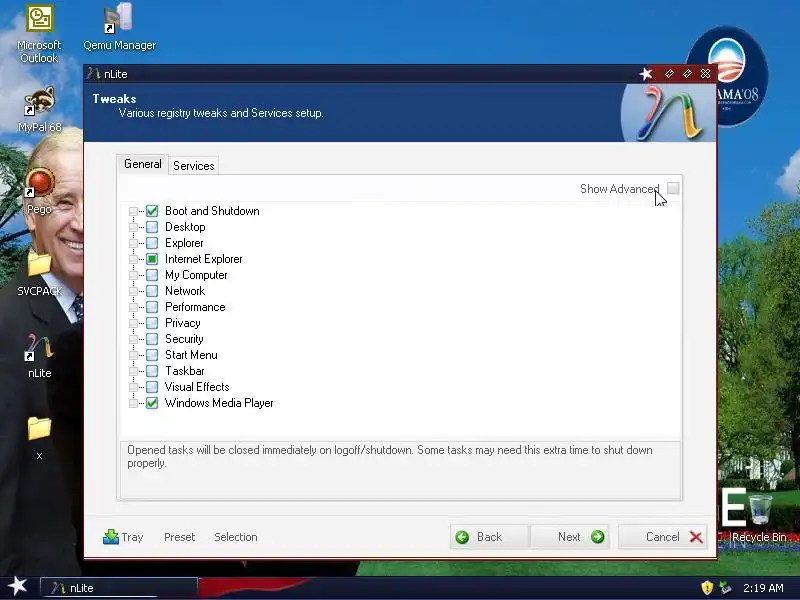Check the Performance tweaks box
800x600 pixels.
tap(152, 307)
